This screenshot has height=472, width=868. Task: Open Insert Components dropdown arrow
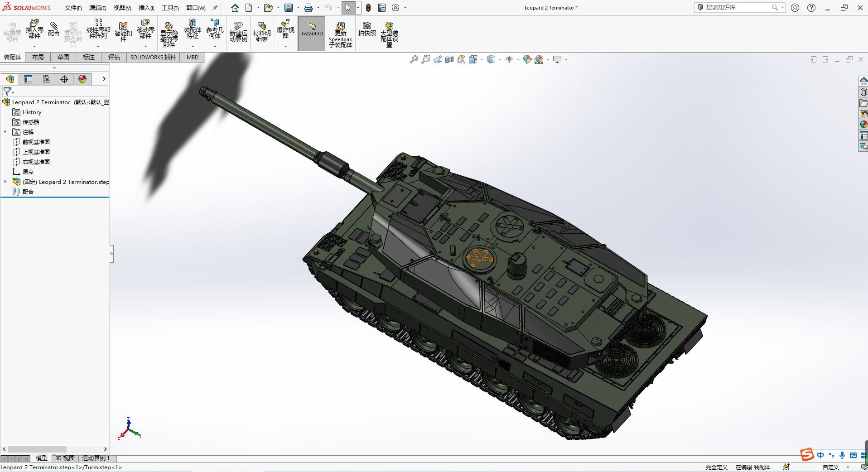click(x=34, y=46)
